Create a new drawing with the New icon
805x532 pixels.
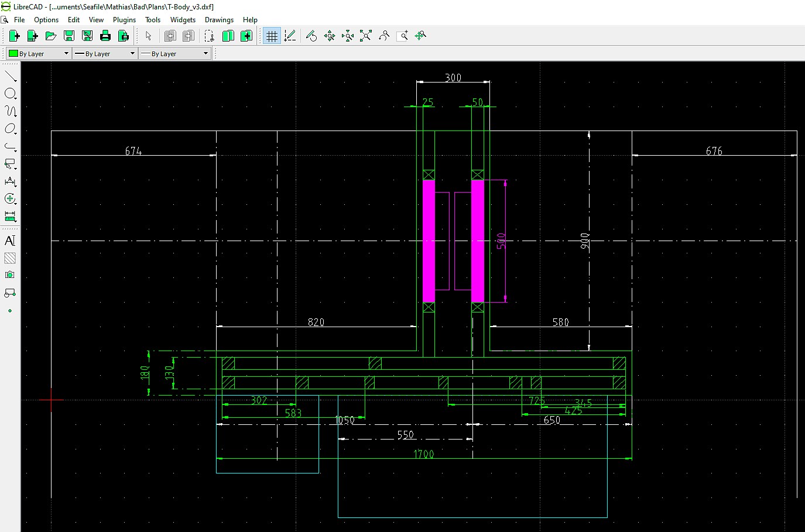[x=14, y=36]
